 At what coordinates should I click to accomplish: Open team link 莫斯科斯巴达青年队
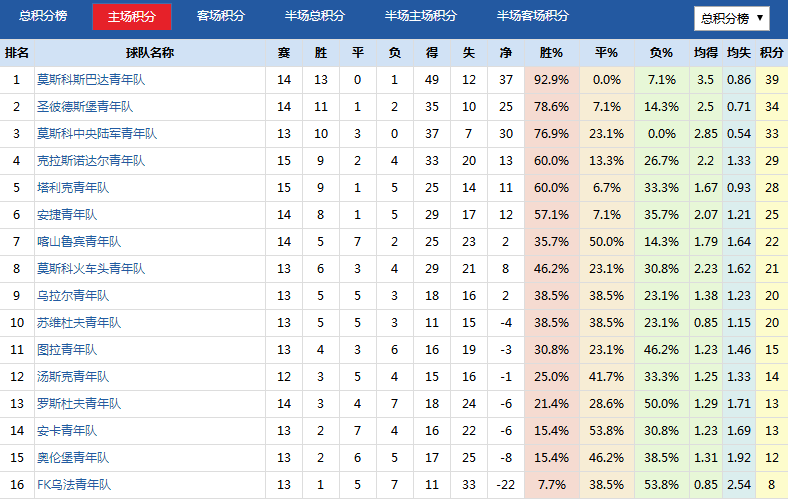click(91, 80)
